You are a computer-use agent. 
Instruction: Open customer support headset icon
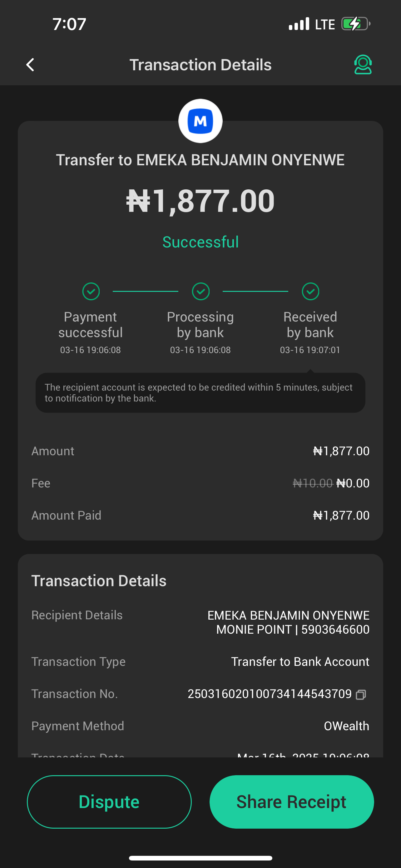click(363, 64)
